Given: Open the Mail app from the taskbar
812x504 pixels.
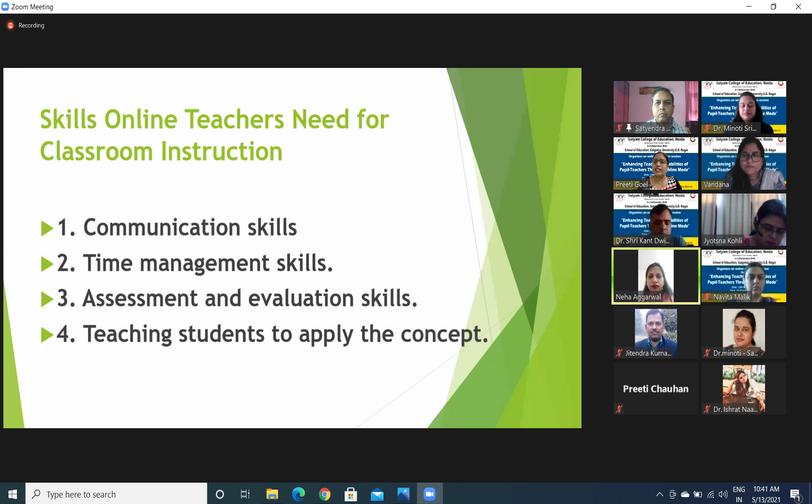Looking at the screenshot, I should (377, 494).
